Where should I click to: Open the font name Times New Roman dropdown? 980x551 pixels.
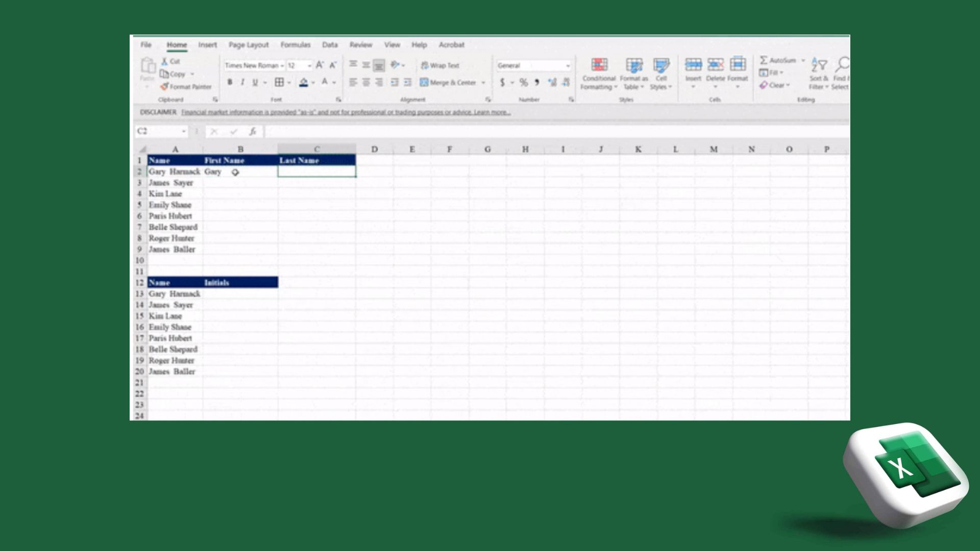click(x=282, y=66)
